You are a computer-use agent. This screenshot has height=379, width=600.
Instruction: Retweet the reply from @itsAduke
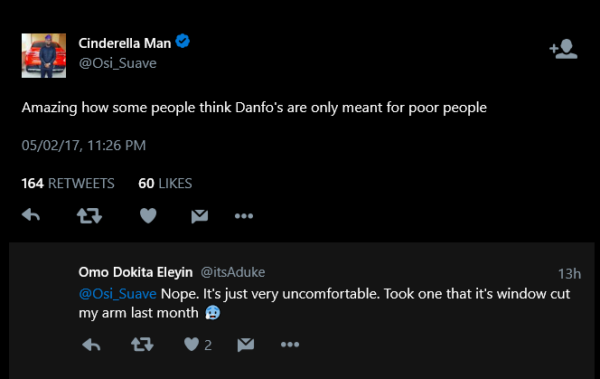[x=142, y=345]
